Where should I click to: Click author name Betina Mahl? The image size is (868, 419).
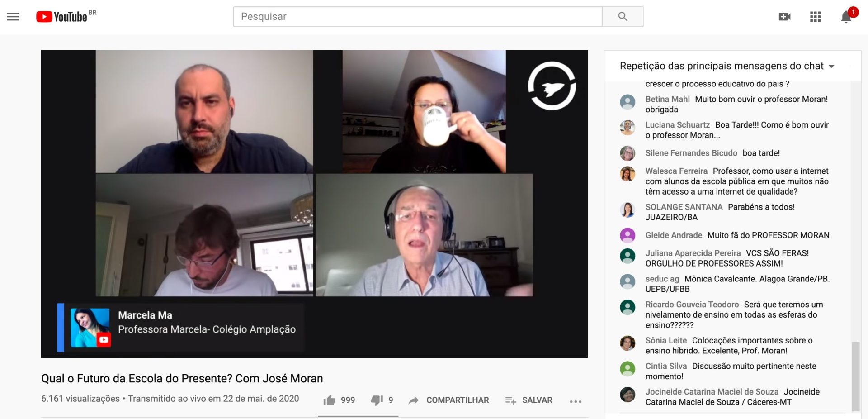[667, 99]
